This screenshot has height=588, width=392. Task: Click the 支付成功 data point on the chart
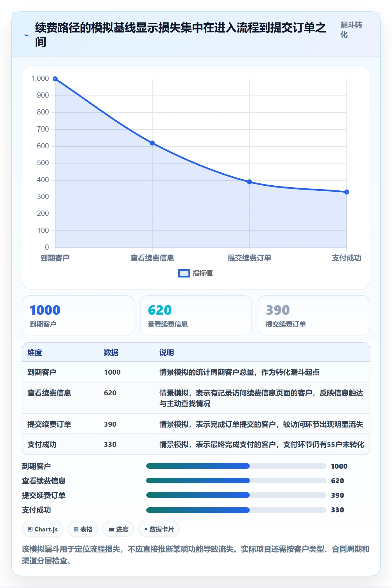pos(347,192)
